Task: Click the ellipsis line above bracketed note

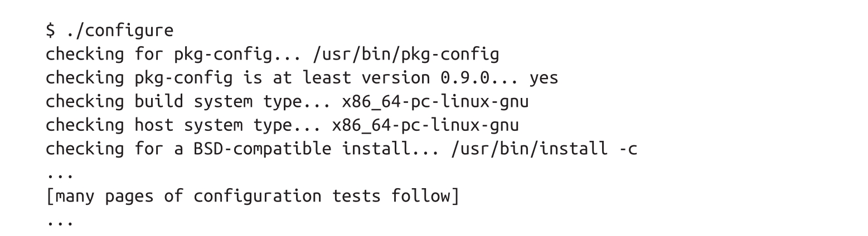Action: pyautogui.click(x=60, y=174)
